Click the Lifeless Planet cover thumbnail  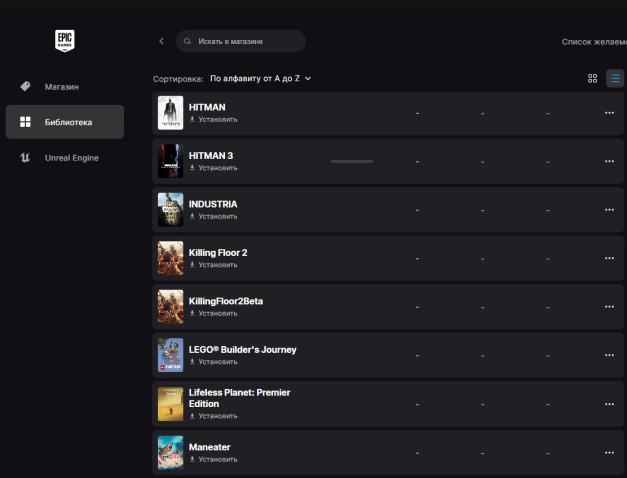(x=170, y=404)
